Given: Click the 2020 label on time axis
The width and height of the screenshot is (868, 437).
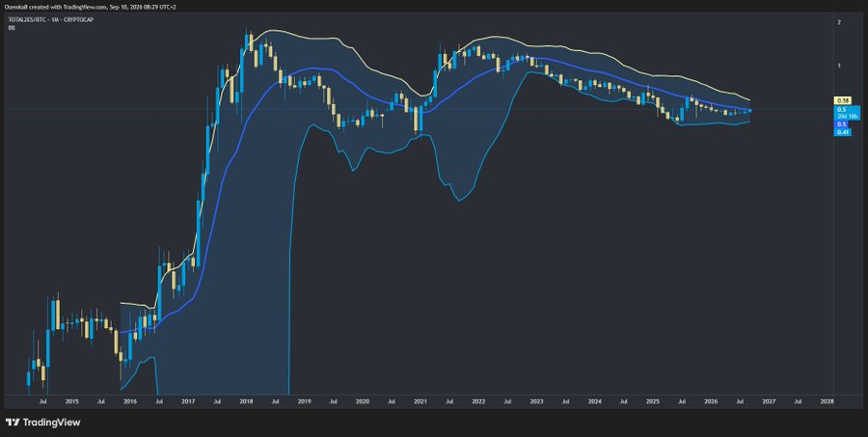Looking at the screenshot, I should (362, 400).
